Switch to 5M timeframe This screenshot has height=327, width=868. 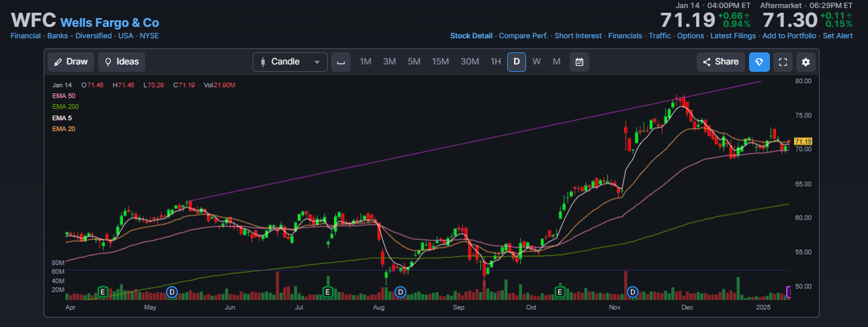point(414,62)
